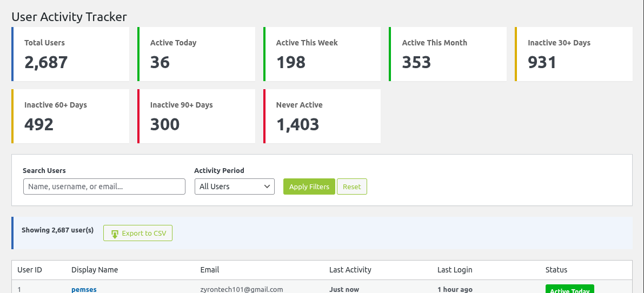Click the Inactive 60+ Days card
Image resolution: width=644 pixels, height=293 pixels.
pyautogui.click(x=70, y=117)
